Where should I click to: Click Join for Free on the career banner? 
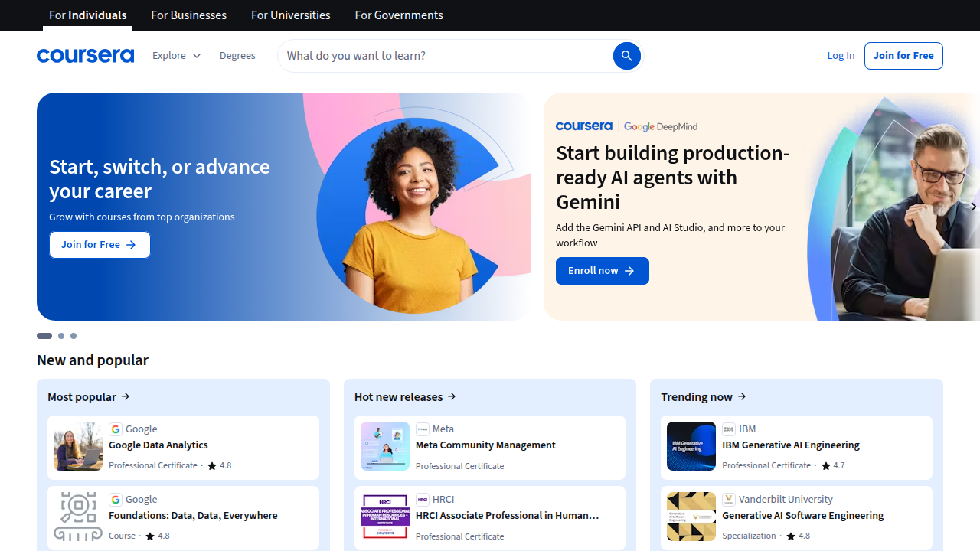click(x=100, y=245)
